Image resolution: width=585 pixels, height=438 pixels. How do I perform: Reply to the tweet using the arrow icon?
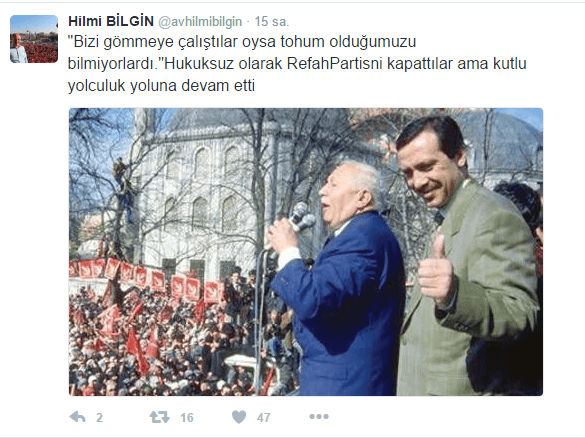click(78, 417)
